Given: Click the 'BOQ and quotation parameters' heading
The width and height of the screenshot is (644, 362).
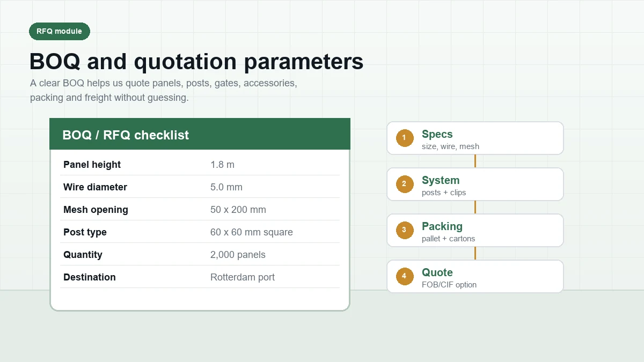Looking at the screenshot, I should (196, 62).
